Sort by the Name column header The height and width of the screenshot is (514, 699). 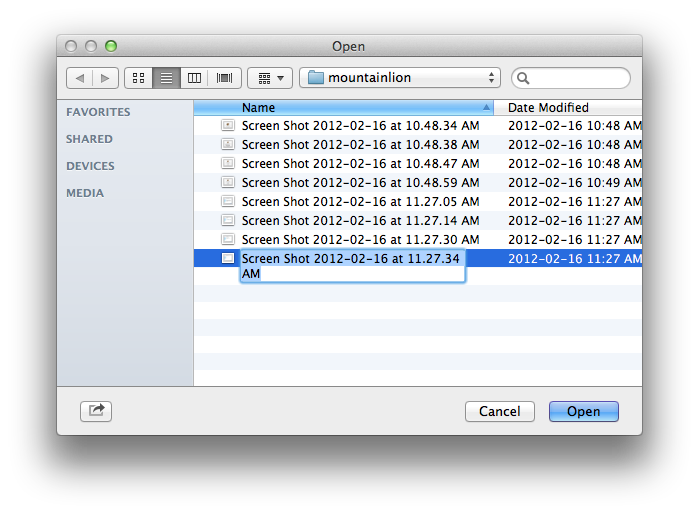point(343,108)
